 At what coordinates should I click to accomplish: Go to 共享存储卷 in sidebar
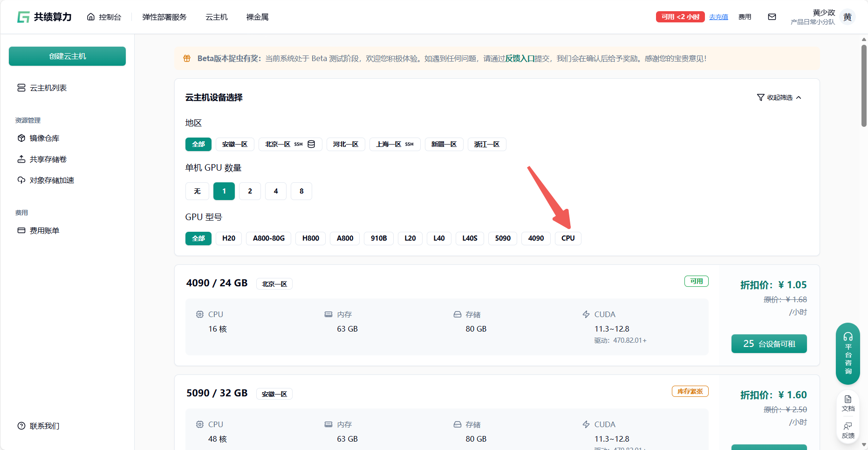click(x=48, y=159)
